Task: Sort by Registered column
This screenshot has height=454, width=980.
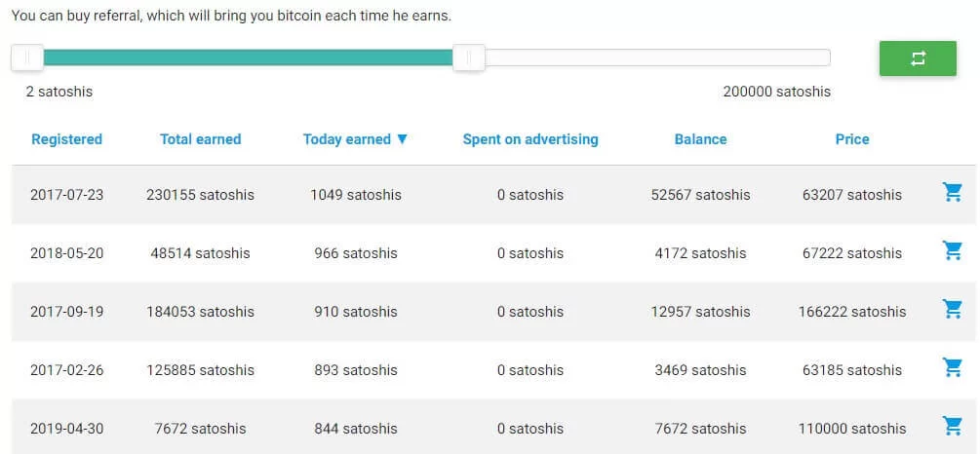Action: point(67,139)
